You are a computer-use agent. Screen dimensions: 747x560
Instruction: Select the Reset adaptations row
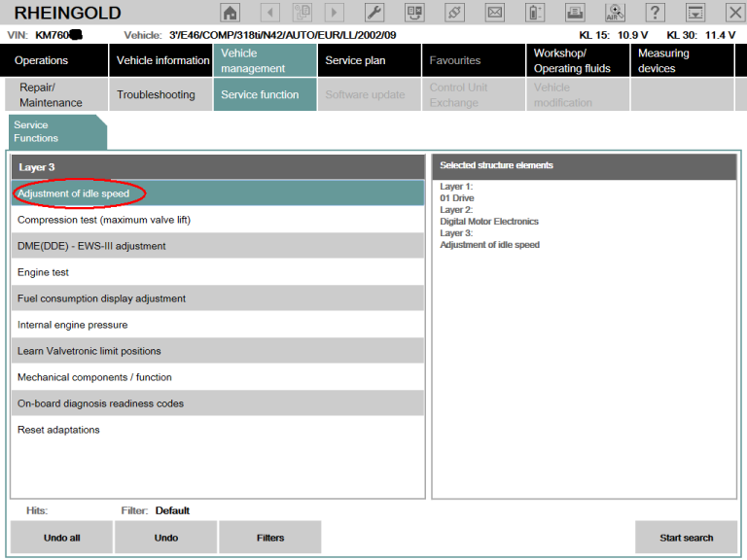click(x=218, y=429)
